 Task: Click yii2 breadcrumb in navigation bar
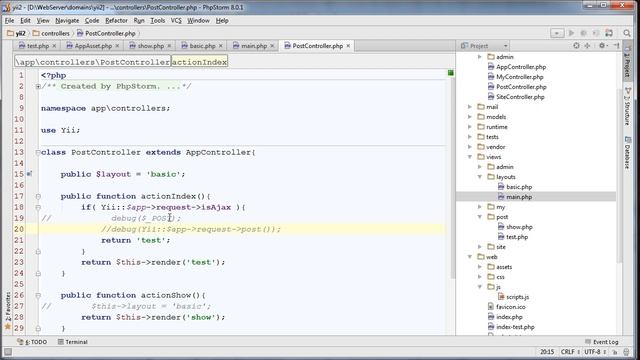(x=16, y=33)
